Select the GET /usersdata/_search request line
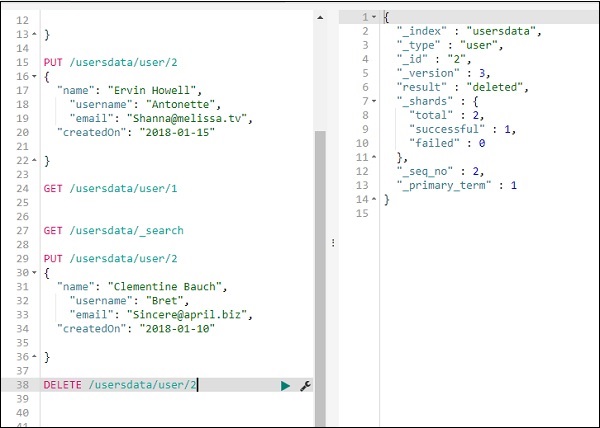 (x=113, y=230)
